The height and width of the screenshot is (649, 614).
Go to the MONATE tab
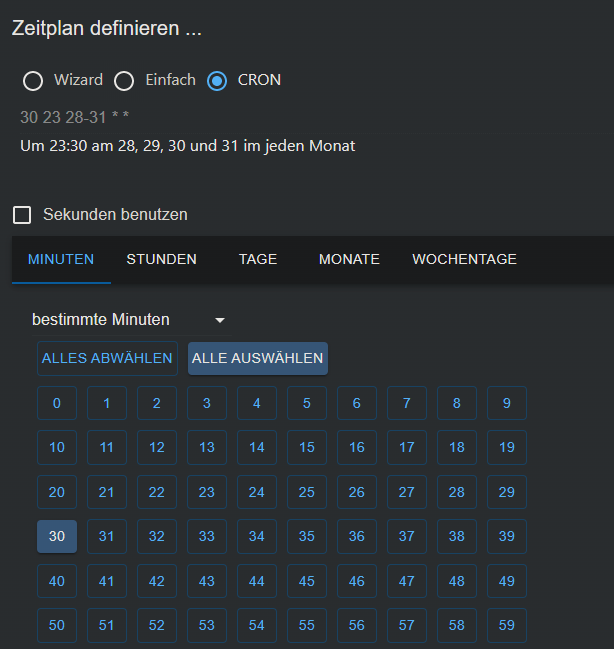tap(349, 260)
